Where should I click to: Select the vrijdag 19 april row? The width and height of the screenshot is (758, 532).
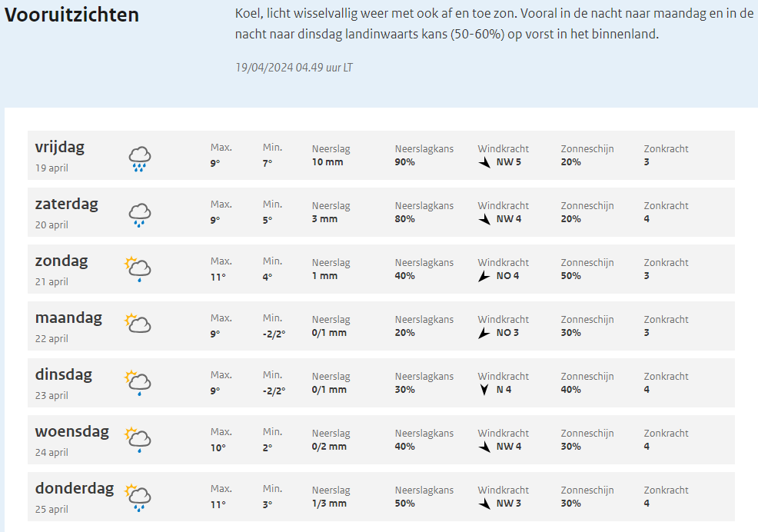381,155
